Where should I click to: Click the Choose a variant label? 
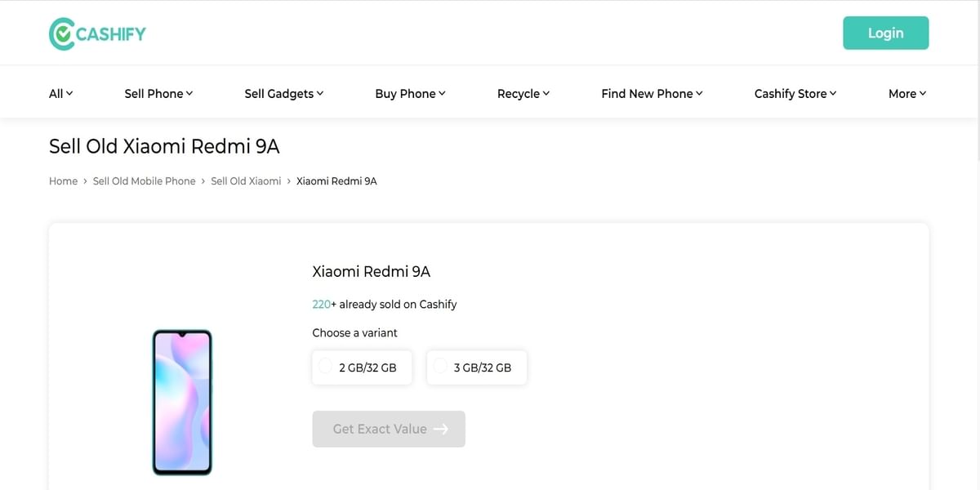pos(355,332)
